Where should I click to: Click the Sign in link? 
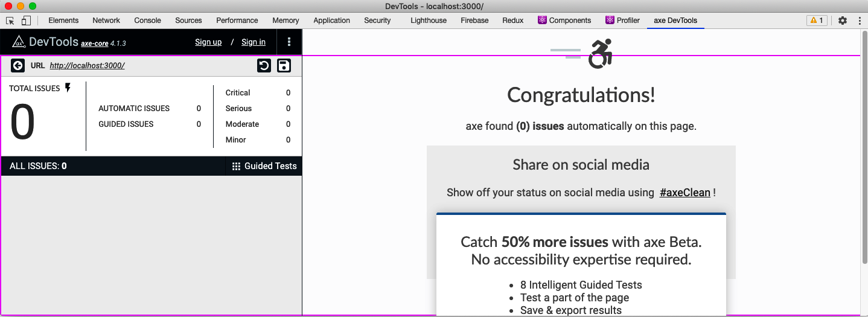(x=254, y=42)
